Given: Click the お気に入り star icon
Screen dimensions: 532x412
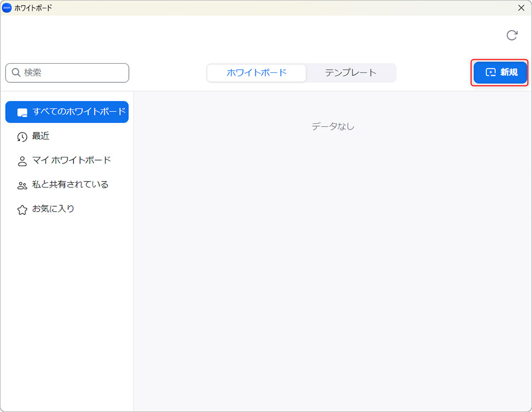Looking at the screenshot, I should click(22, 210).
